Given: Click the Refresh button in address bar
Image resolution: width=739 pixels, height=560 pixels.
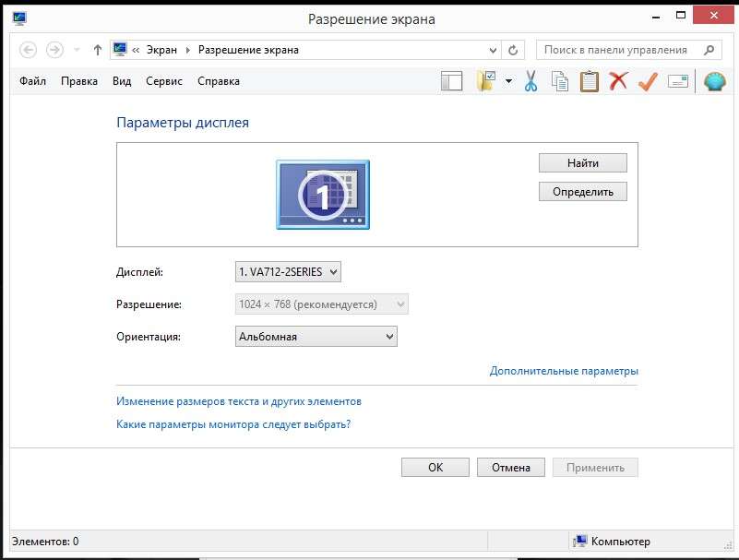Looking at the screenshot, I should pyautogui.click(x=513, y=50).
